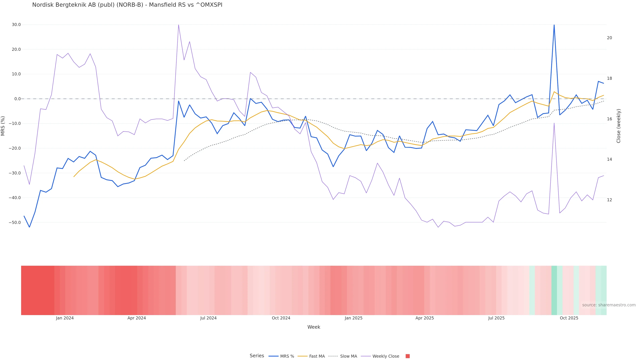Click the MRS (%) y-axis title
The height and width of the screenshot is (362, 644).
tap(3, 126)
